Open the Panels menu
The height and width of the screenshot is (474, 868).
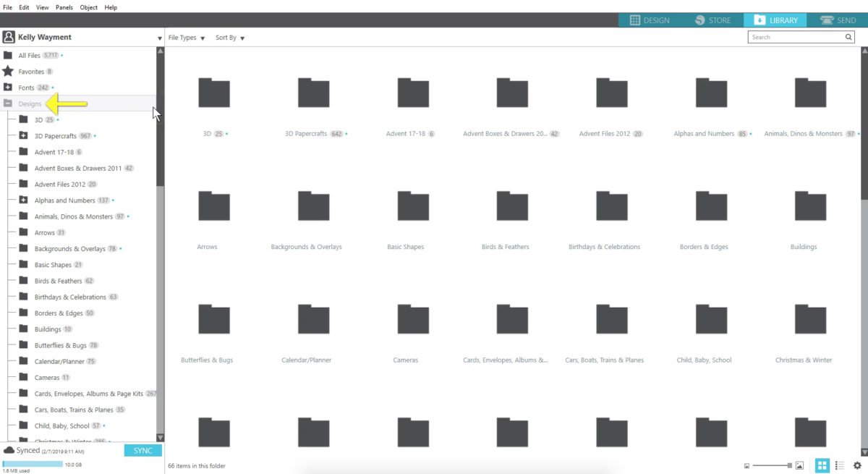[x=64, y=7]
